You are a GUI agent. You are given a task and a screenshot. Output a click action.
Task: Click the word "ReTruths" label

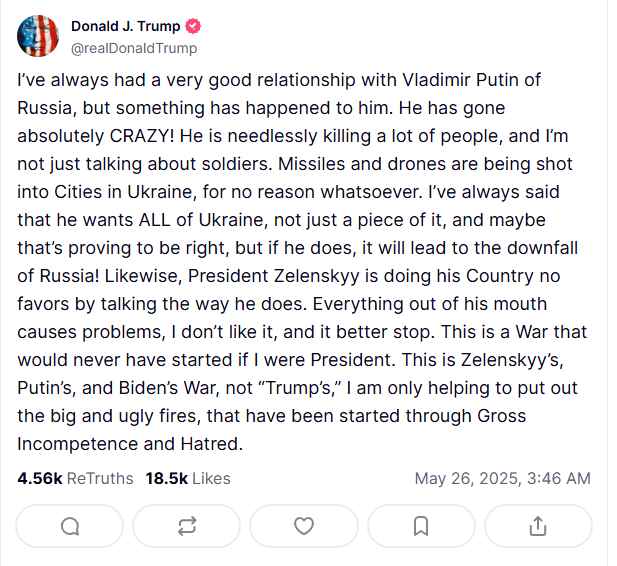point(100,478)
